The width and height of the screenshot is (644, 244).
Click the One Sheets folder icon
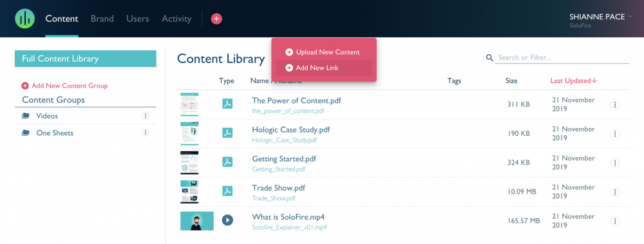coord(26,133)
